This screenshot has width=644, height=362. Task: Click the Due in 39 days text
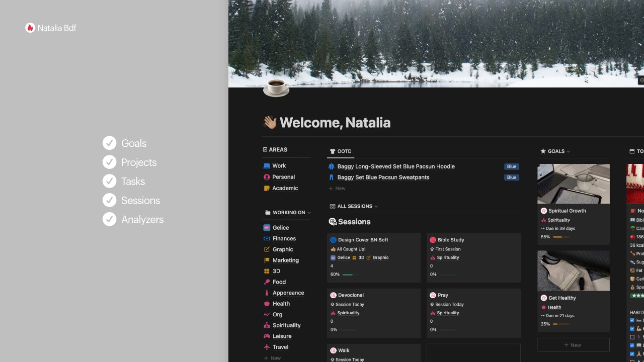(x=560, y=228)
